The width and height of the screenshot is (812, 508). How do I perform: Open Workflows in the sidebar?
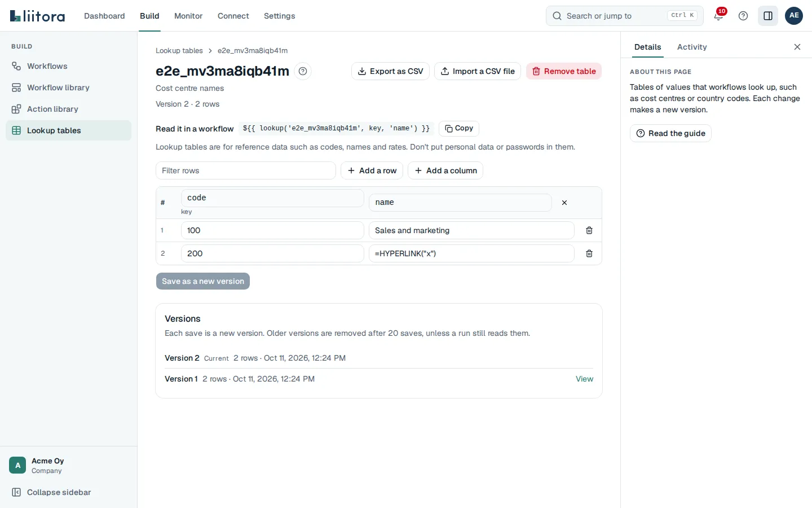[x=68, y=66]
